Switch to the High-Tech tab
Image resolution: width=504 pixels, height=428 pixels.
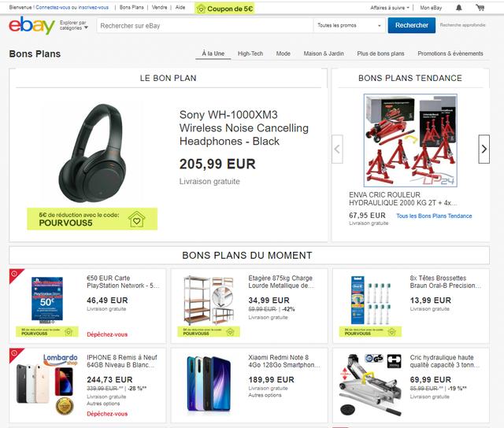(x=250, y=53)
